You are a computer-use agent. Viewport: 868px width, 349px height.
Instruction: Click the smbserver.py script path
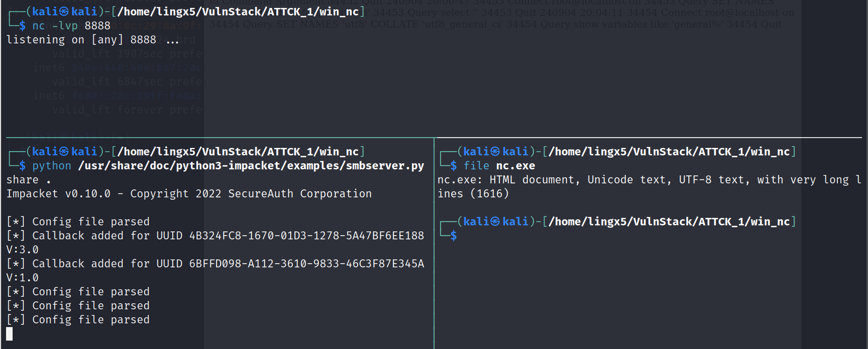pos(251,166)
